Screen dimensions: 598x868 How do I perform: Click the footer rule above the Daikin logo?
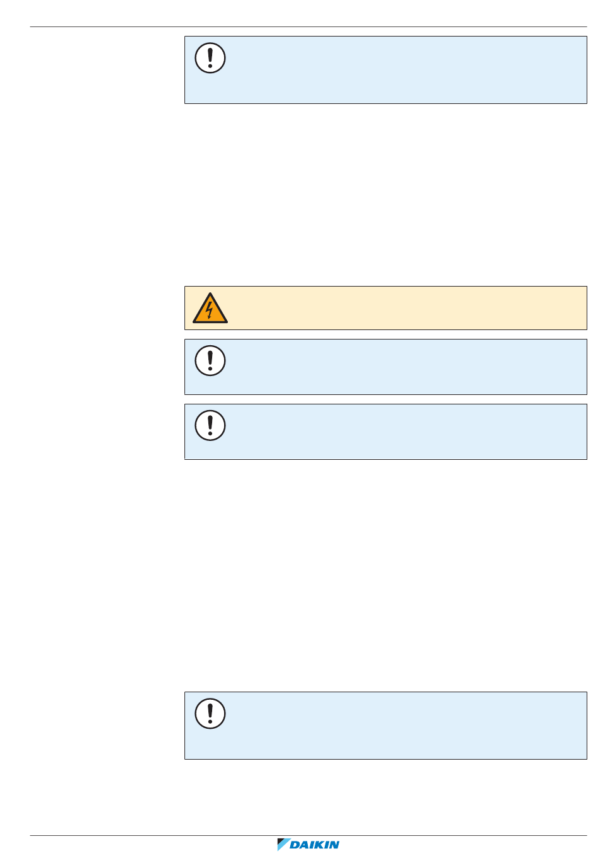click(x=308, y=836)
